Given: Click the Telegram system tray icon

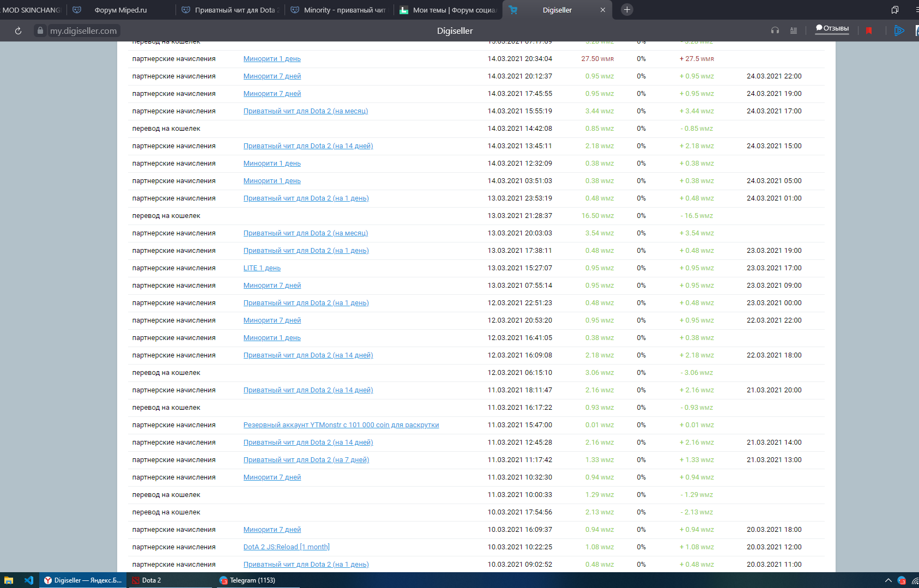Looking at the screenshot, I should (x=902, y=580).
